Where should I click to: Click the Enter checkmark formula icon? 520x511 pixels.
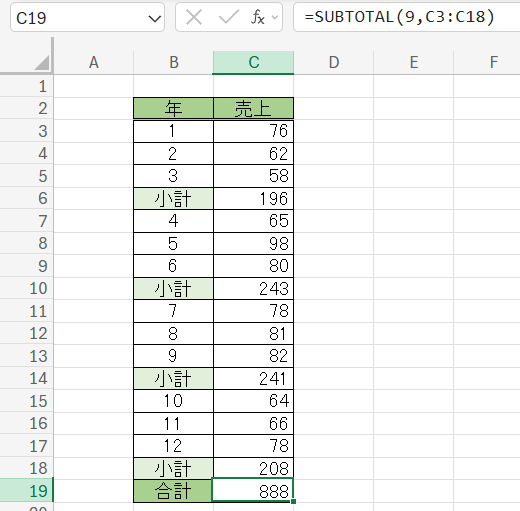(229, 17)
